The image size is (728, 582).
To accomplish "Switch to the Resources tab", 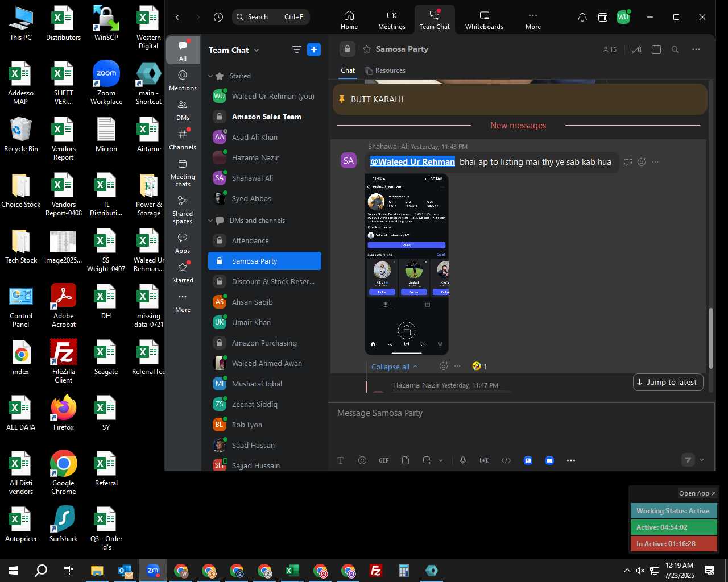I will (386, 70).
